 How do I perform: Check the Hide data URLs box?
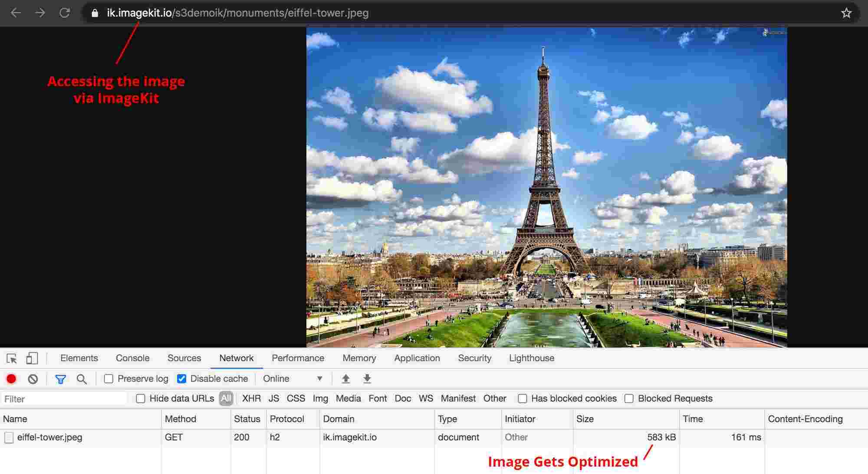pos(140,398)
